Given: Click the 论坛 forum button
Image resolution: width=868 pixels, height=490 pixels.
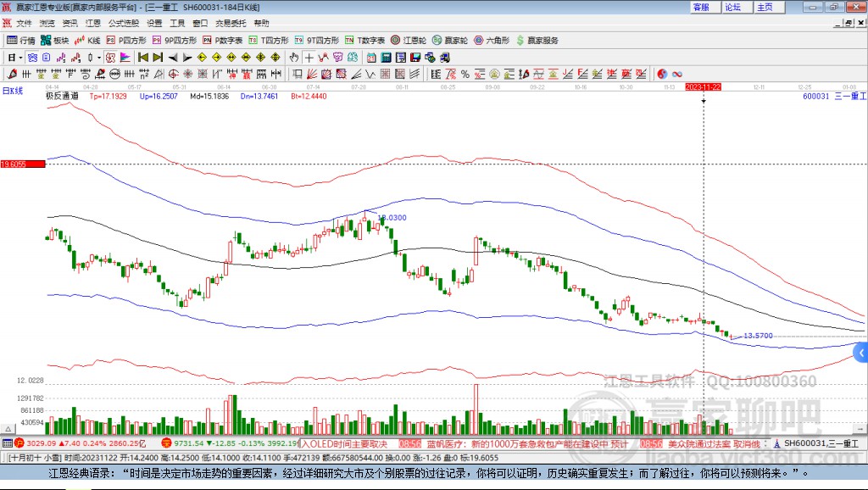Looking at the screenshot, I should 732,7.
